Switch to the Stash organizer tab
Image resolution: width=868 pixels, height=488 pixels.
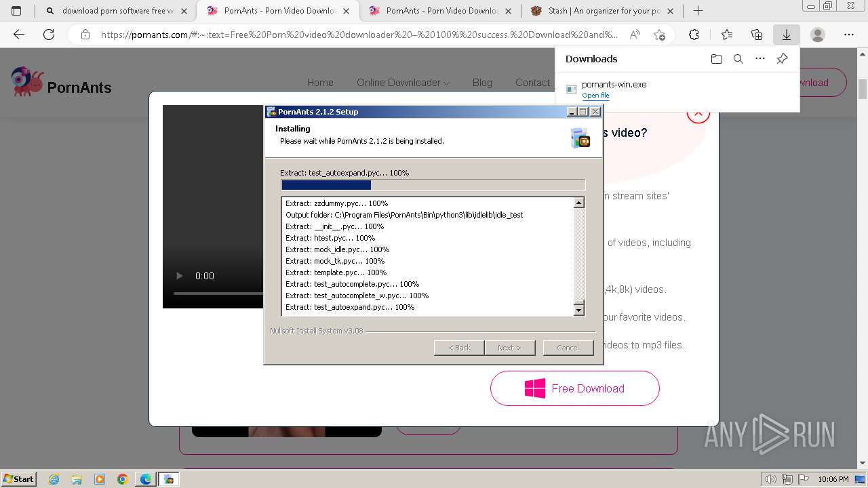[602, 11]
